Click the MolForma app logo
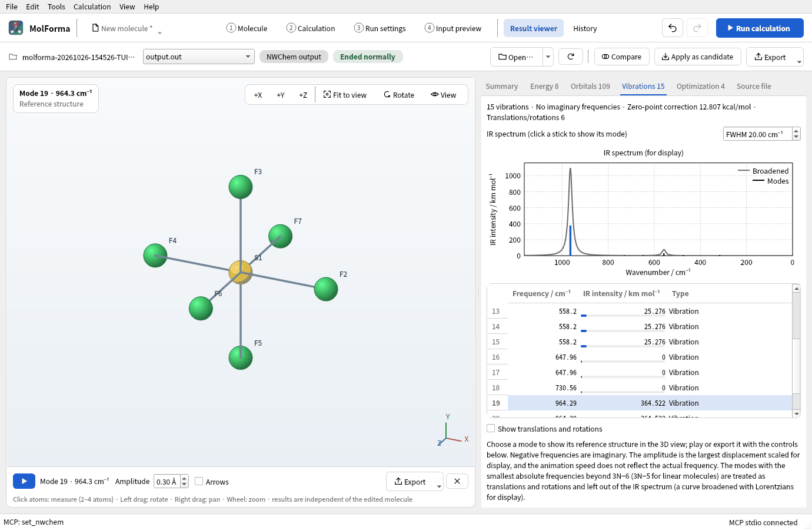Screen dimensions: 812x530 click(16, 28)
